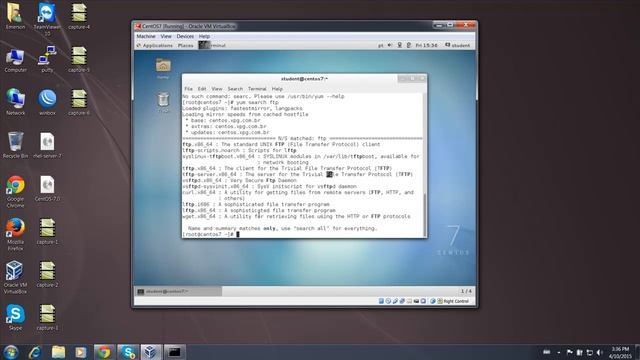This screenshot has width=640, height=360.
Task: Open the terminal File menu
Action: pos(188,89)
